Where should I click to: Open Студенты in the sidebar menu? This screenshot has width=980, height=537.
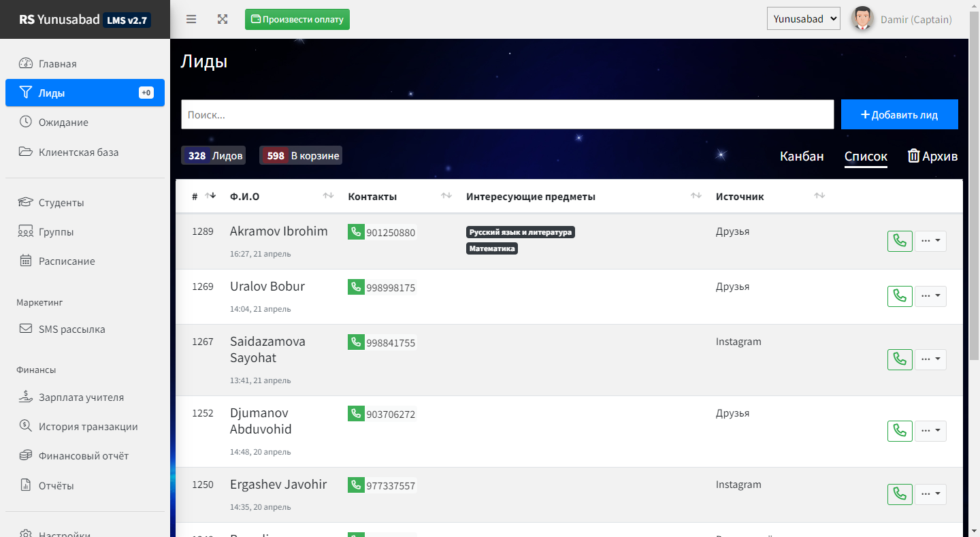(x=61, y=202)
